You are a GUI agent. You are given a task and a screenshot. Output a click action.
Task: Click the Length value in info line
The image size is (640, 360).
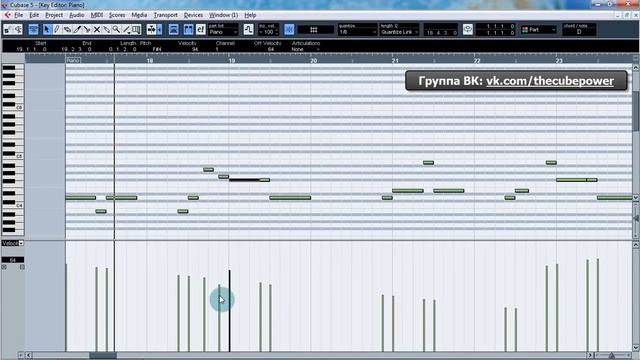pyautogui.click(x=122, y=49)
